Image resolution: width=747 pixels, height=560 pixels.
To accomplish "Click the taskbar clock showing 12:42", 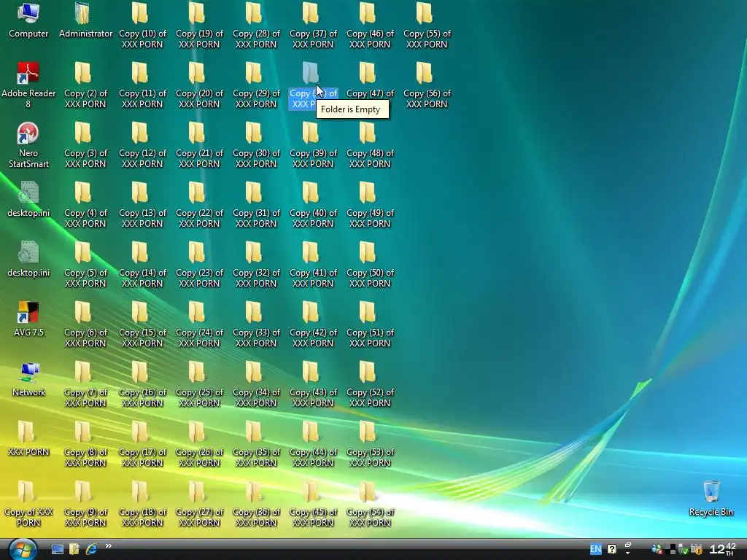I will click(x=722, y=549).
